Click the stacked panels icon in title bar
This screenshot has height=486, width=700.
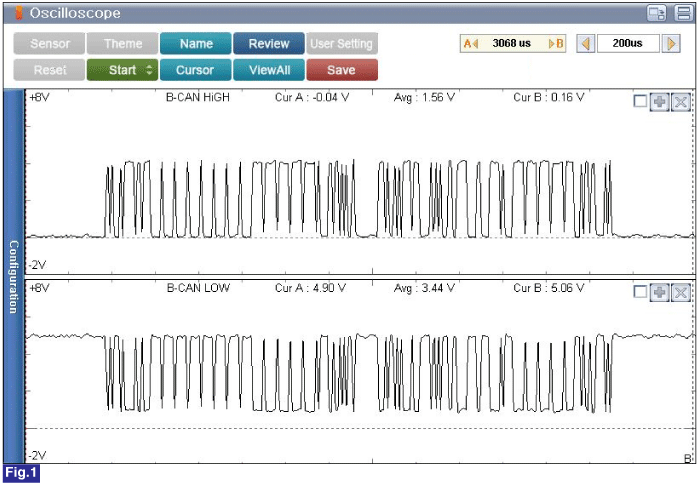[x=683, y=13]
